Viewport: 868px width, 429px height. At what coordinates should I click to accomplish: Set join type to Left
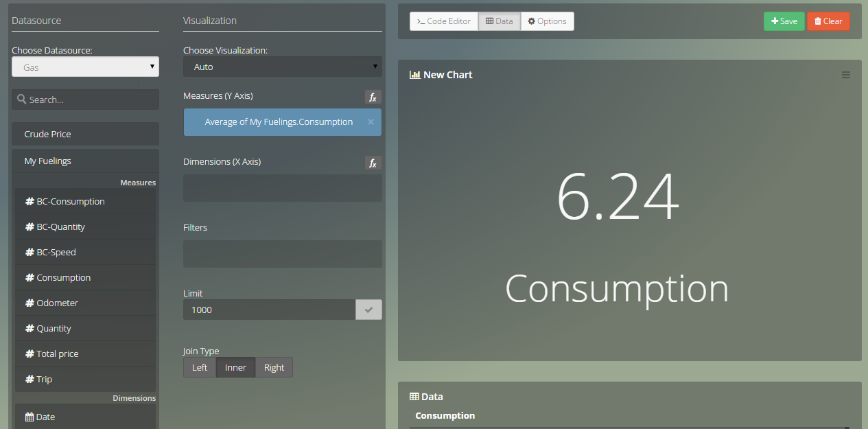click(200, 367)
